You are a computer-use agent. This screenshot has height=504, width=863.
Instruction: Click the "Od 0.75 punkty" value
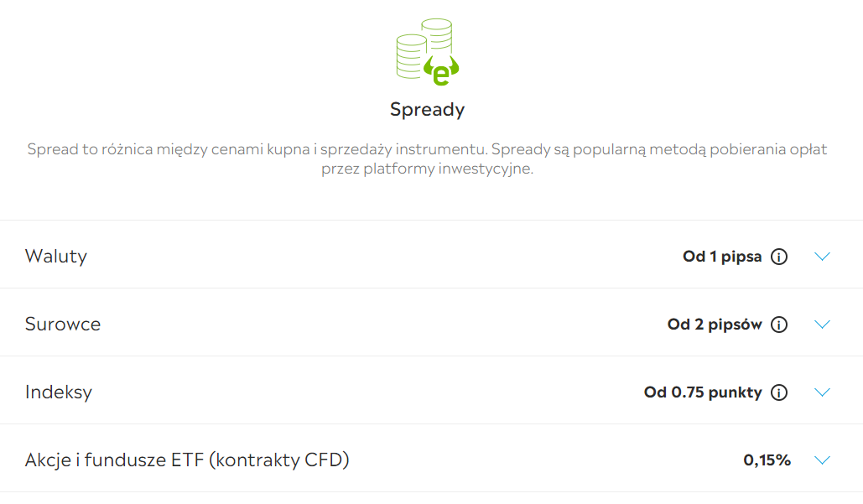(x=703, y=392)
